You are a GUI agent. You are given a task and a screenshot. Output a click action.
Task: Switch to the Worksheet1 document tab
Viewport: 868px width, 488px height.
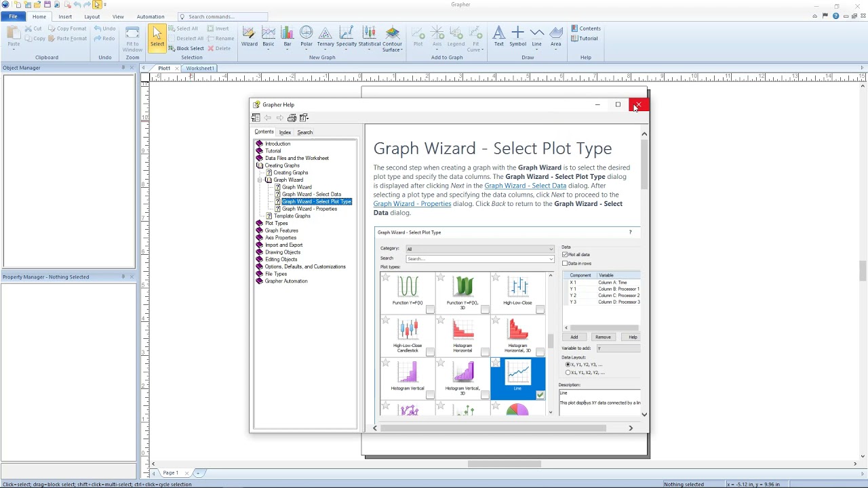point(200,68)
